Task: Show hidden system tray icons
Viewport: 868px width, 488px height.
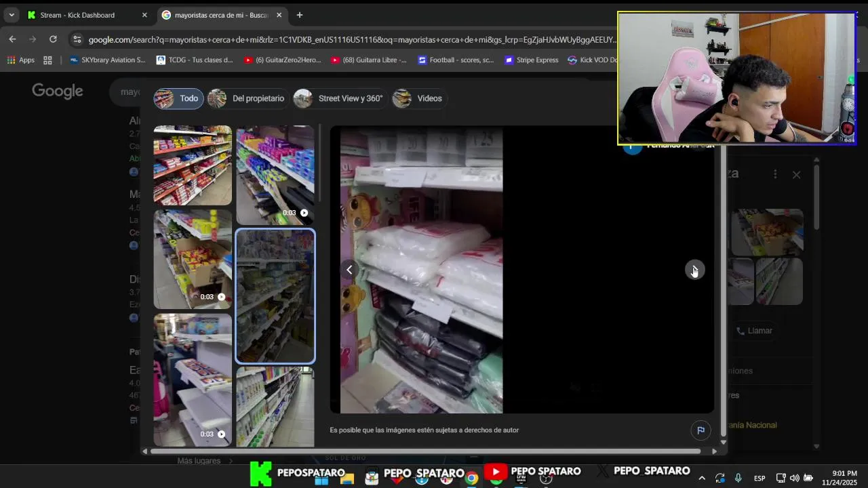Action: click(x=702, y=478)
